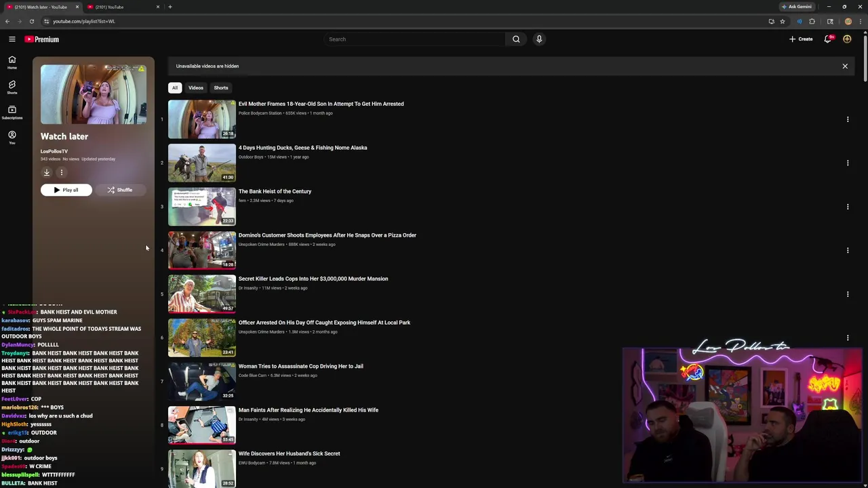Open Watch later playlist more options
The image size is (868, 488).
[x=61, y=172]
